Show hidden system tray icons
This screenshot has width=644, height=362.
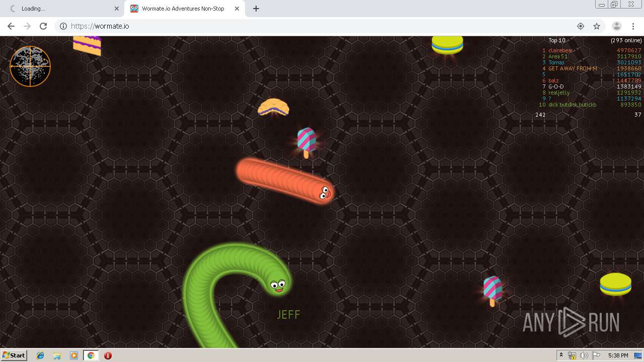(x=561, y=355)
